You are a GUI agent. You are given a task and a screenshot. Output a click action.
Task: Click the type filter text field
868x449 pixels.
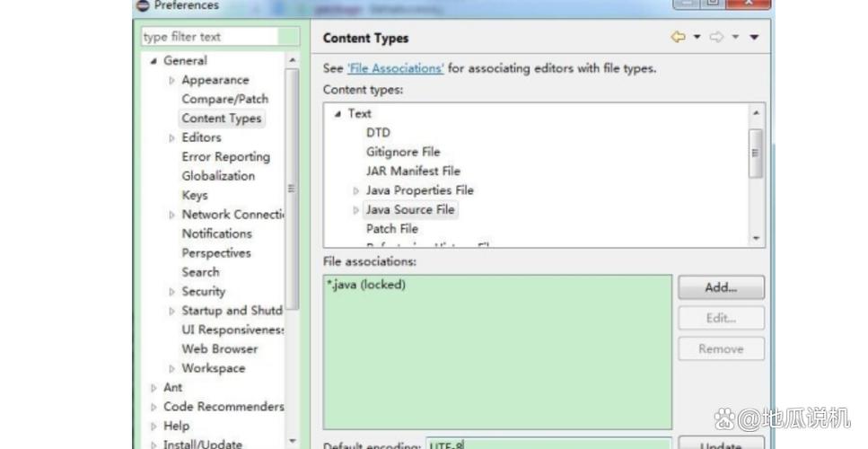point(220,37)
